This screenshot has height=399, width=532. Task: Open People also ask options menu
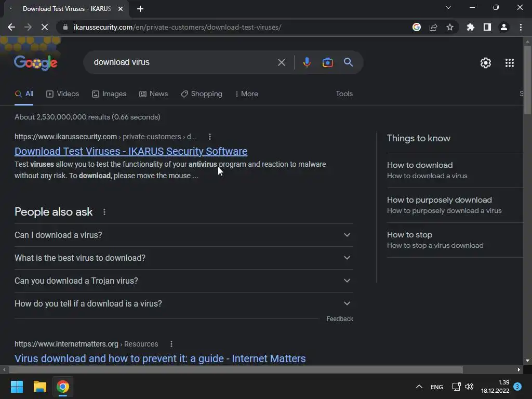tap(104, 212)
